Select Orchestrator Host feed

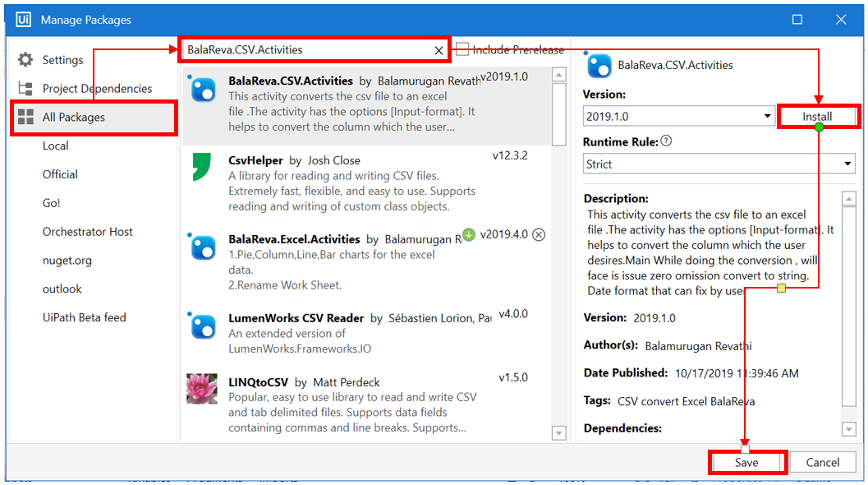point(88,232)
